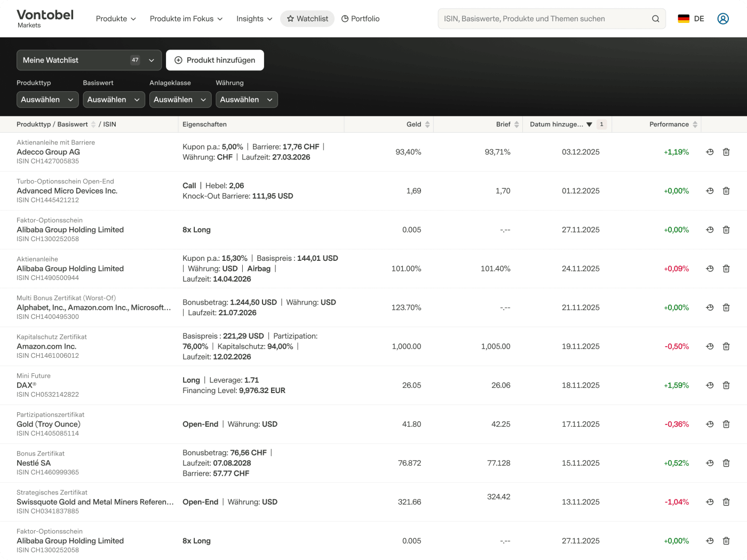
Task: Click the portfolio icon for Nestlé SA
Action: coord(710,463)
